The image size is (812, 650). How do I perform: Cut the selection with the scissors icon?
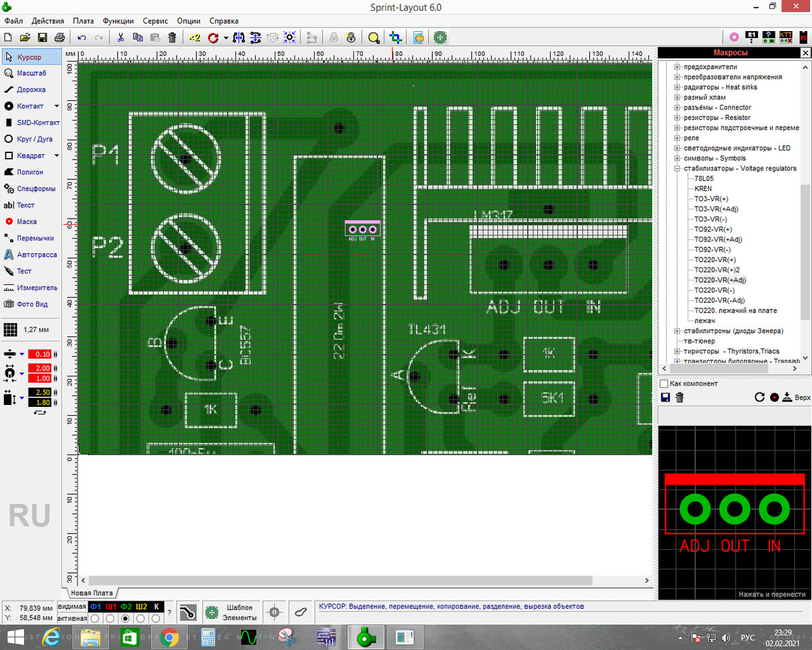coord(120,37)
